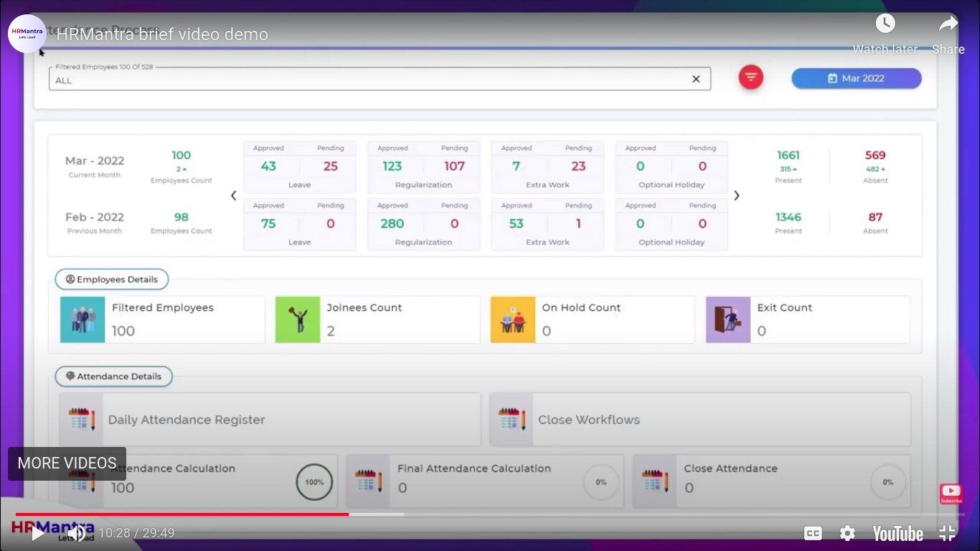The height and width of the screenshot is (551, 980).
Task: Click the Feb 2022 Employees Count 98
Action: coord(182,217)
